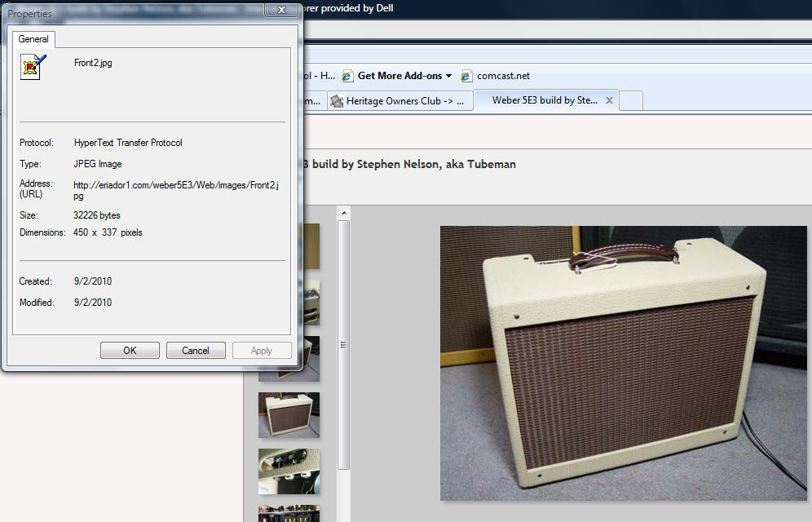Click the '32226 bytes' size value
This screenshot has height=522, width=812.
point(97,215)
